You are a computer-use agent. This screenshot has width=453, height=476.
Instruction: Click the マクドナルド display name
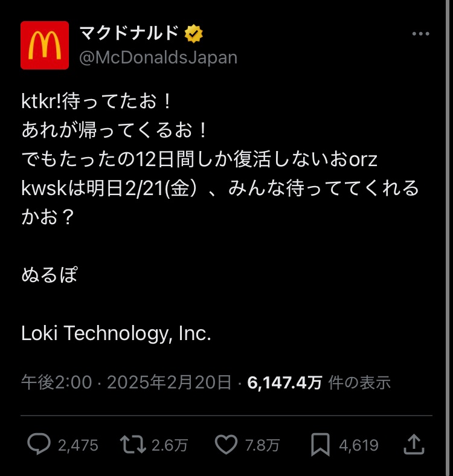[129, 33]
